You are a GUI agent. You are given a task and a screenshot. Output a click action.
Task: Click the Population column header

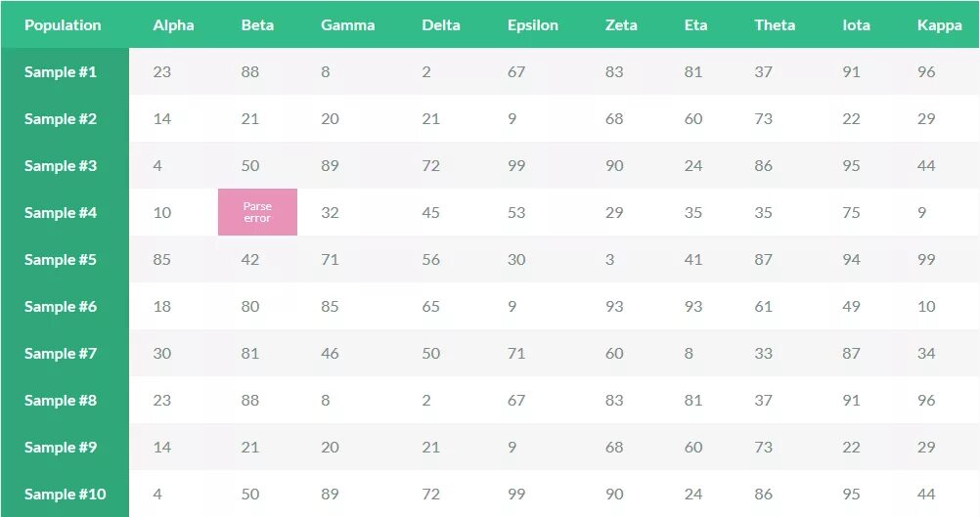coord(63,25)
